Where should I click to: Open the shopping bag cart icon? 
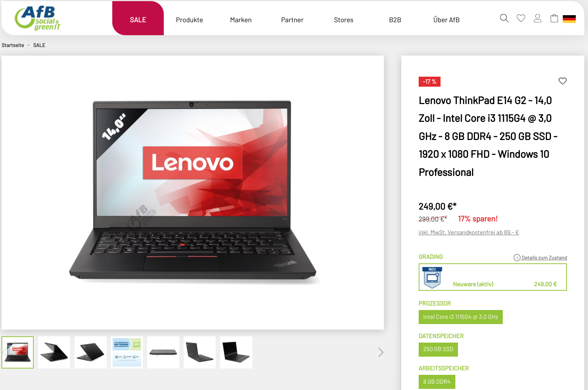pyautogui.click(x=554, y=18)
